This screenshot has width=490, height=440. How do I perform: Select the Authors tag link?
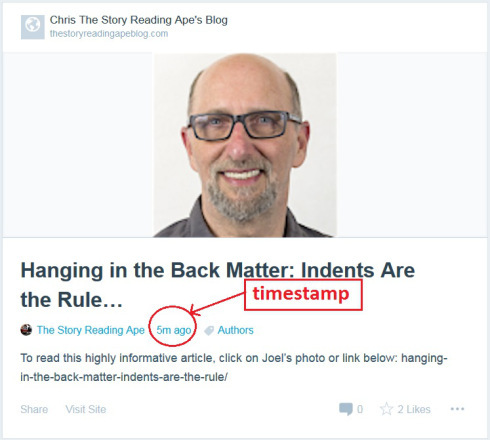pos(236,330)
